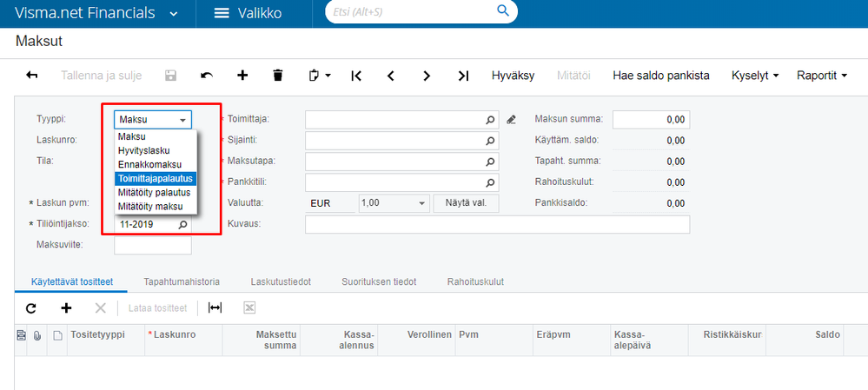
Task: Switch to Tapahtumahistoria tab
Action: coord(182,281)
